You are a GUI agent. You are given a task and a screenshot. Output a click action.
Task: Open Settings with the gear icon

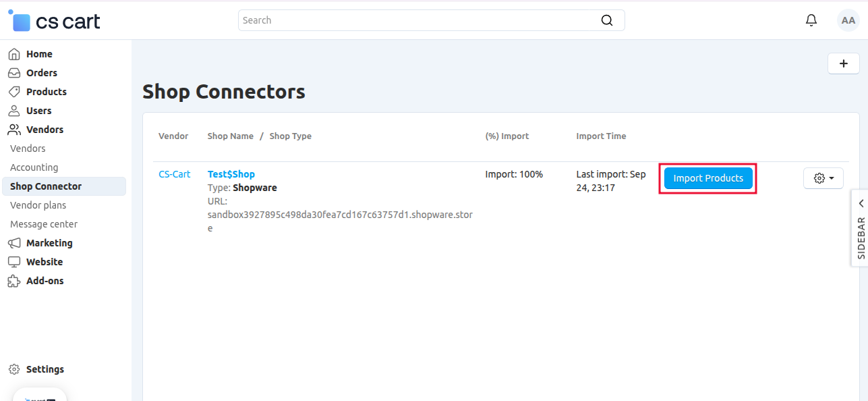pos(13,369)
